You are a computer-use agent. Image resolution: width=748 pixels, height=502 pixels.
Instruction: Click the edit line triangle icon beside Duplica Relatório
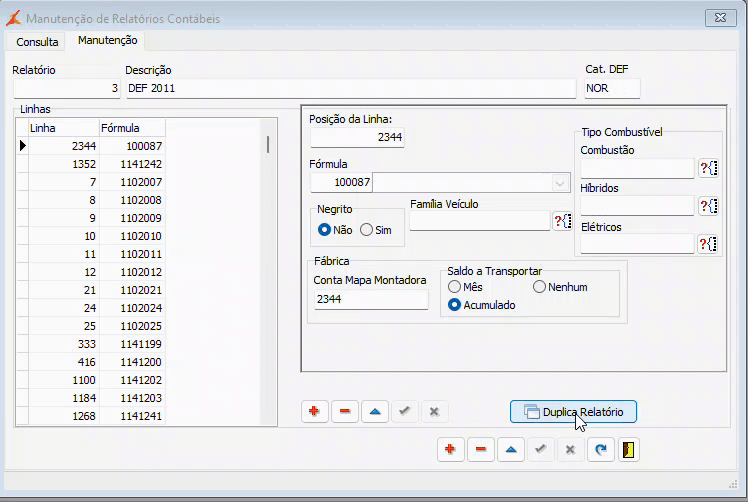click(375, 411)
